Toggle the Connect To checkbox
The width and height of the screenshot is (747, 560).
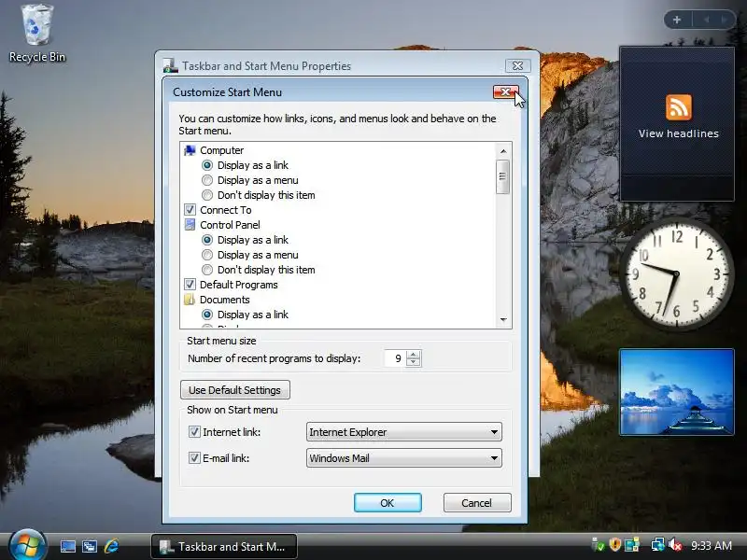(x=190, y=210)
